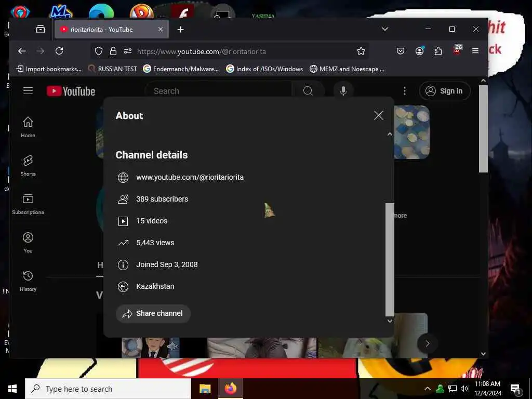Focus the YouTube Search field
The image size is (532, 399).
pyautogui.click(x=219, y=91)
